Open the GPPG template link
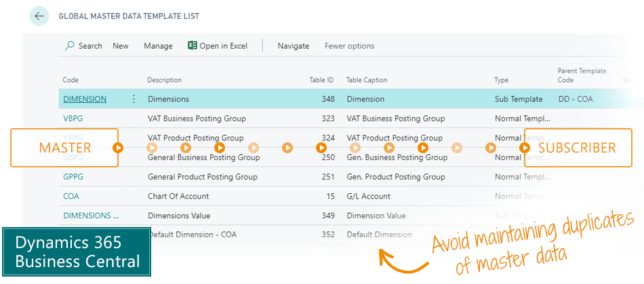The width and height of the screenshot is (644, 284). (73, 177)
